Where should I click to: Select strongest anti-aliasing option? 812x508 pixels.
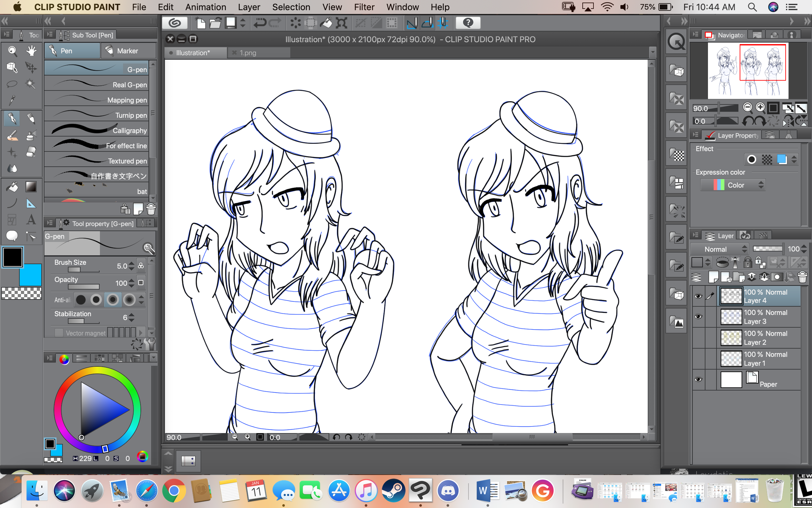point(129,300)
